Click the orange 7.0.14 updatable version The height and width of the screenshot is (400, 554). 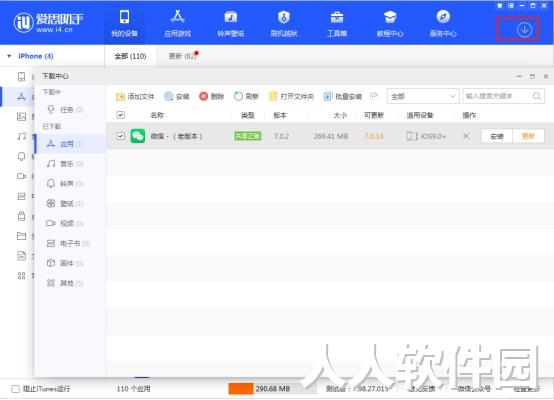click(374, 136)
